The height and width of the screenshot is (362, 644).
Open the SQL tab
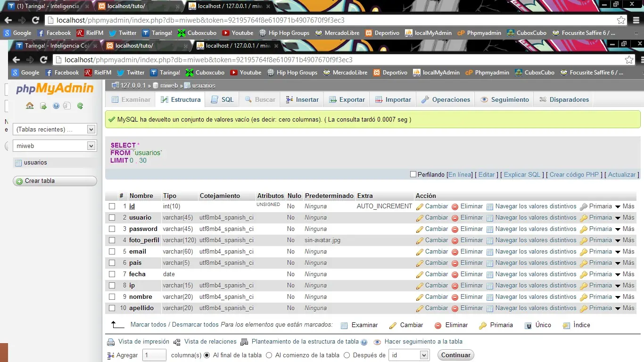tap(222, 100)
